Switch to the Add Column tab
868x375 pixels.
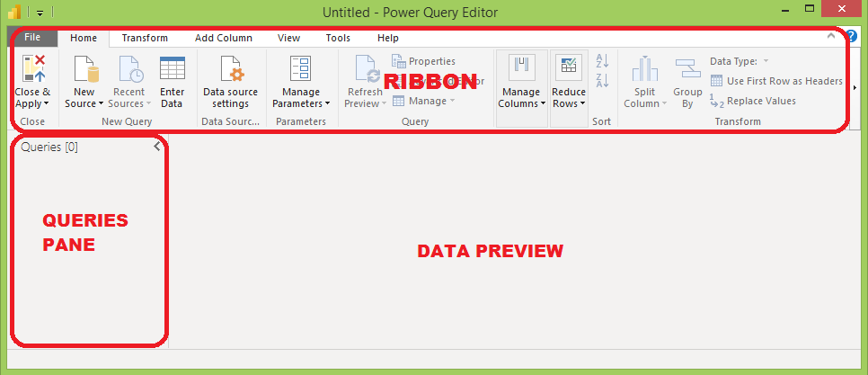(x=224, y=38)
